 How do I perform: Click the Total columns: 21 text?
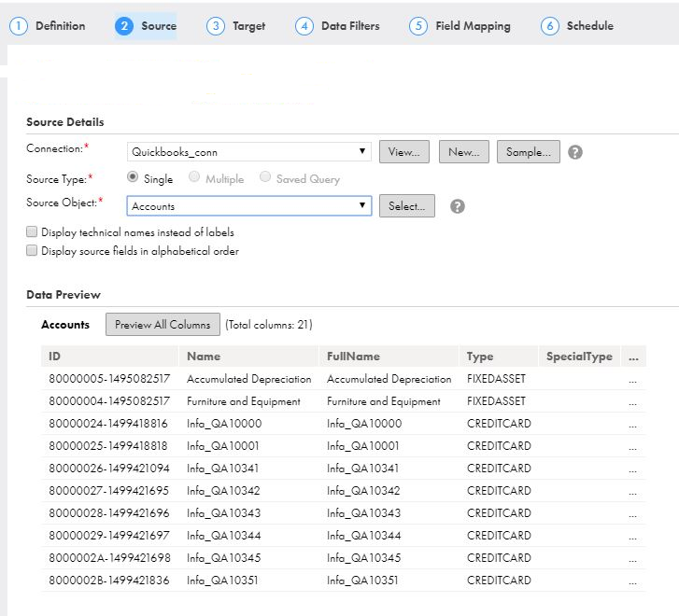[268, 324]
